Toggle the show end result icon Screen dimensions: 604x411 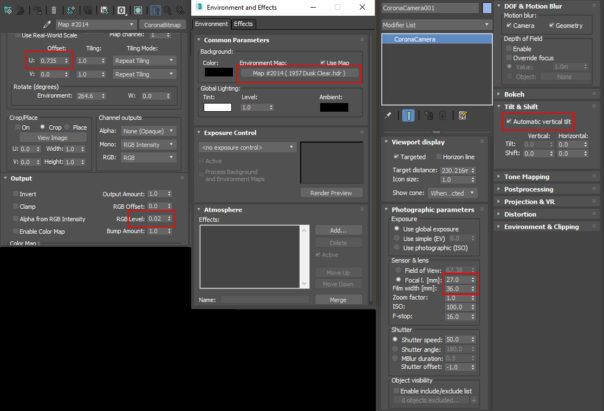tap(409, 114)
